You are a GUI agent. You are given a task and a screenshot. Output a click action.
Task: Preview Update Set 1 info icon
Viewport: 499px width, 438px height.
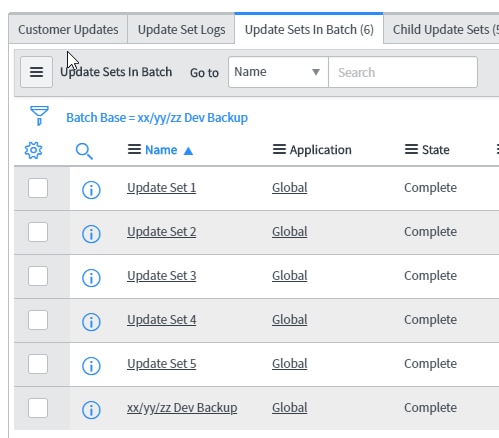[91, 190]
